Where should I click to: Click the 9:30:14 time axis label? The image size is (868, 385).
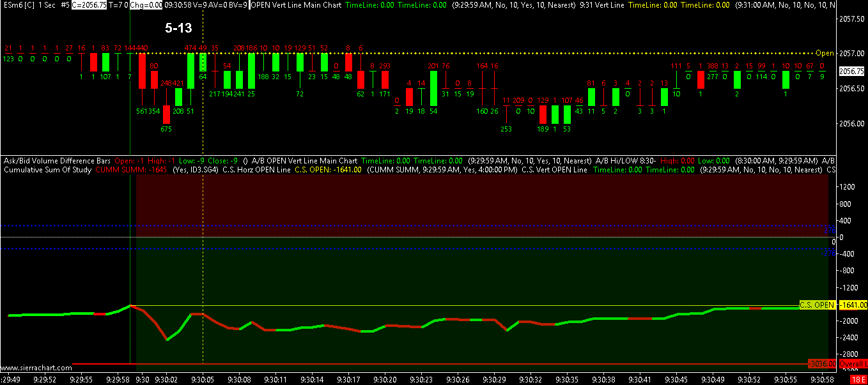313,379
